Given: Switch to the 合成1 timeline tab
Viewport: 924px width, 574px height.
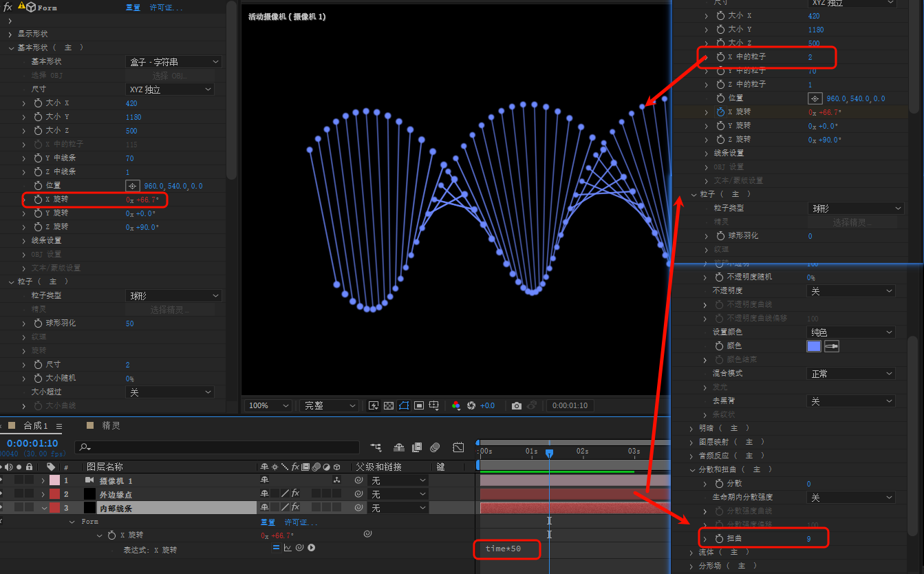Looking at the screenshot, I should point(36,425).
